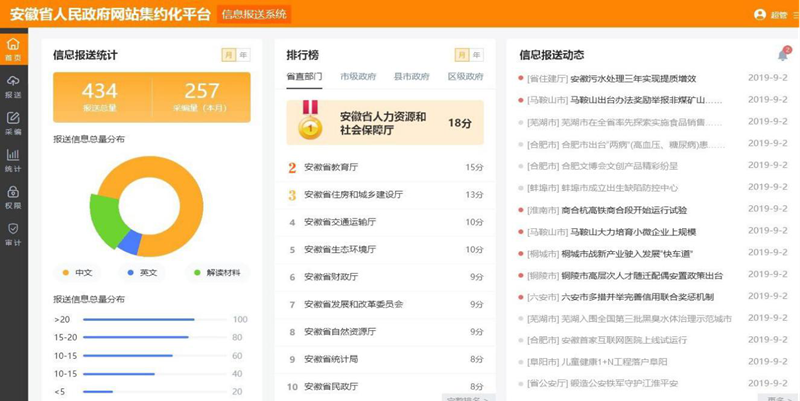
Task: Click the >20 distribution bar
Action: 139,320
